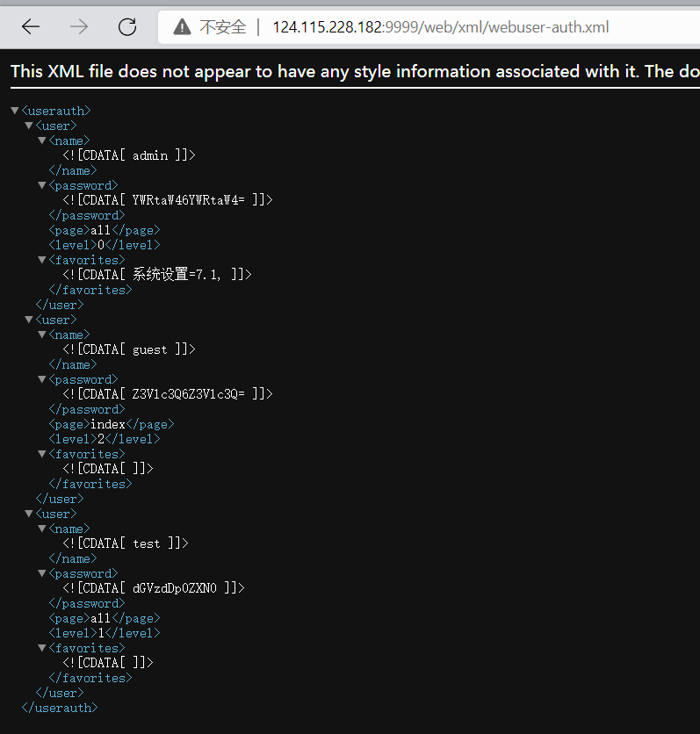The width and height of the screenshot is (700, 734).
Task: Click the browser forward arrow
Action: [x=79, y=27]
